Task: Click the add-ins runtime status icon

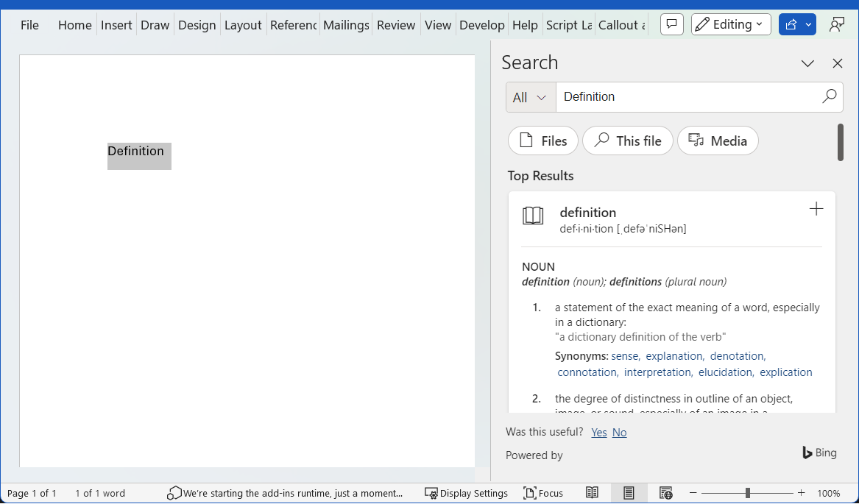Action: click(174, 493)
